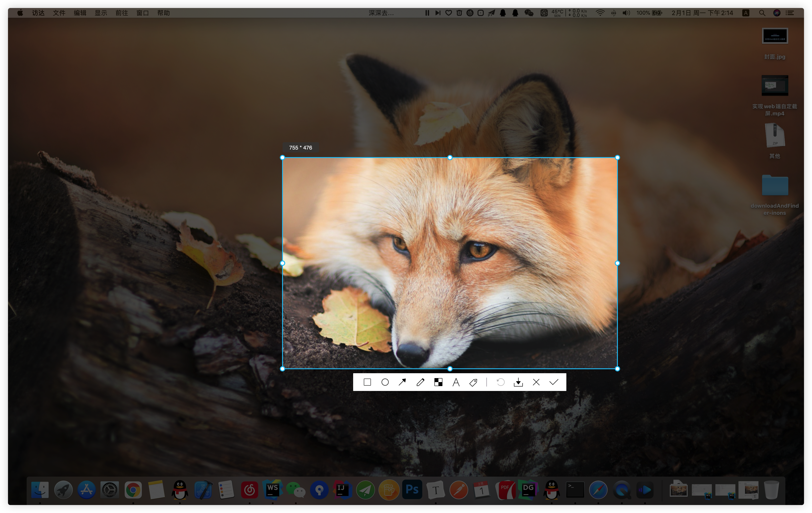
Task: Select the ellipse drawing tool
Action: (385, 382)
